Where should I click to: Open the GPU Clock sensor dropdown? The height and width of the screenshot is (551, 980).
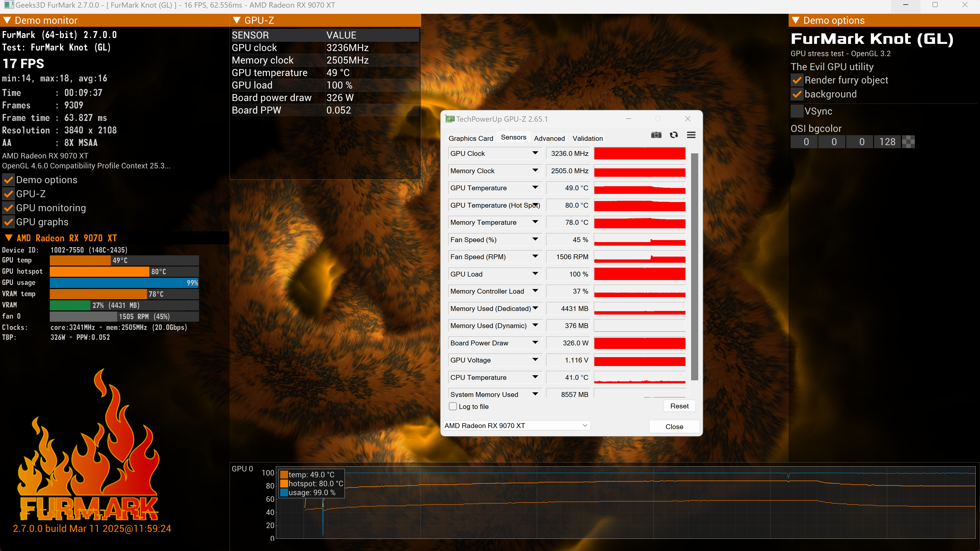coord(535,153)
